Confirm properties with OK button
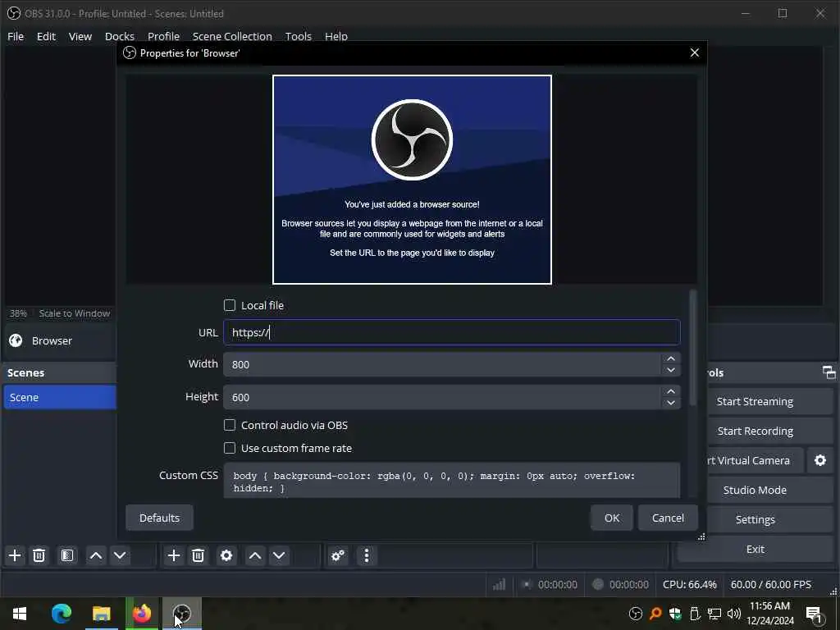The width and height of the screenshot is (840, 630). 612,518
